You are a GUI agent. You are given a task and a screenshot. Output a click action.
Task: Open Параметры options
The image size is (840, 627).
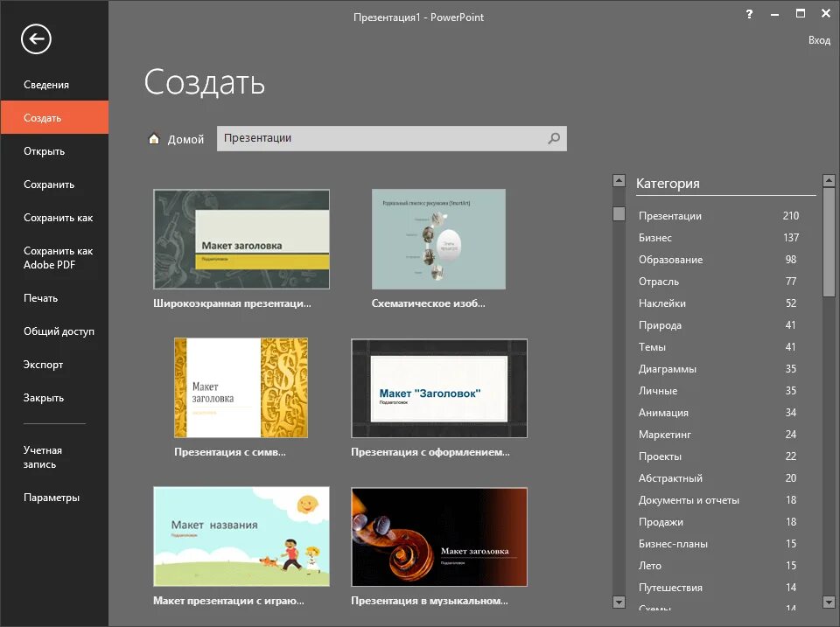54,498
